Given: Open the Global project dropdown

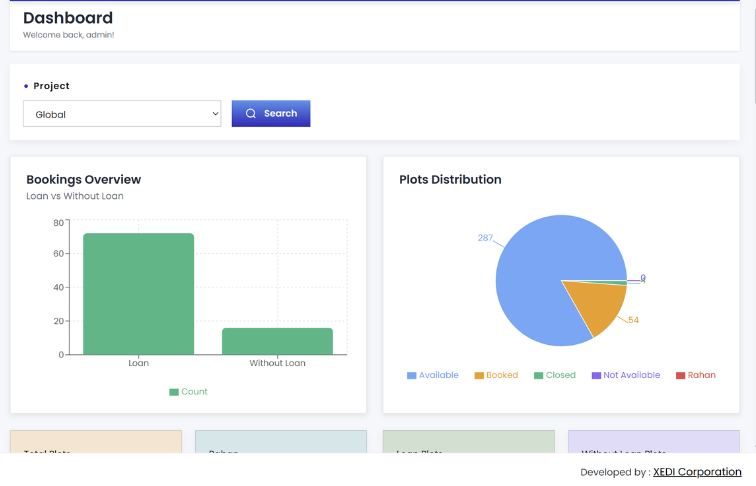Looking at the screenshot, I should point(122,114).
